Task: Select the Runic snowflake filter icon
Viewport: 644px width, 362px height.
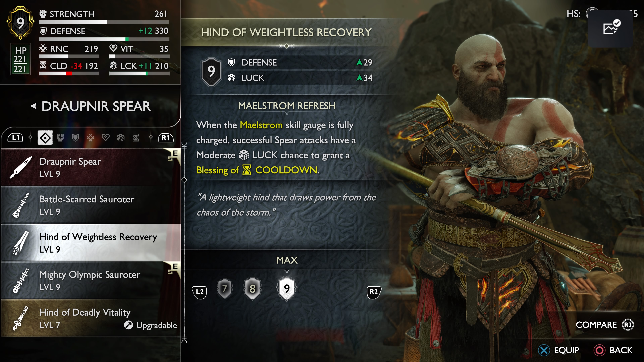Action: (x=91, y=138)
